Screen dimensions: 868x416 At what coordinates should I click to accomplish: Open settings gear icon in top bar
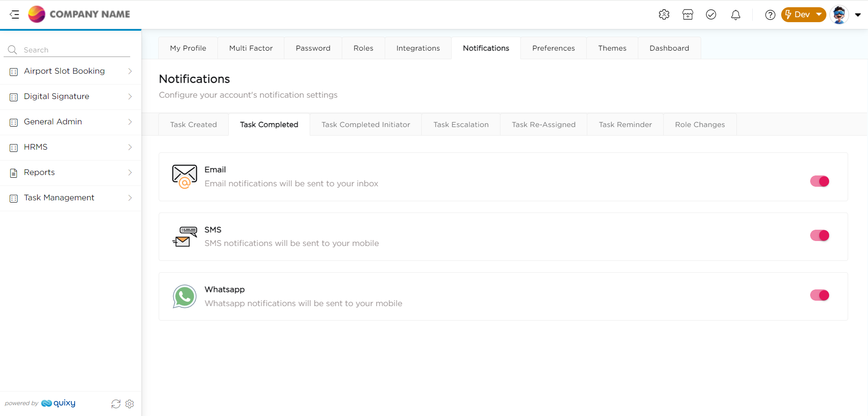pyautogui.click(x=664, y=14)
